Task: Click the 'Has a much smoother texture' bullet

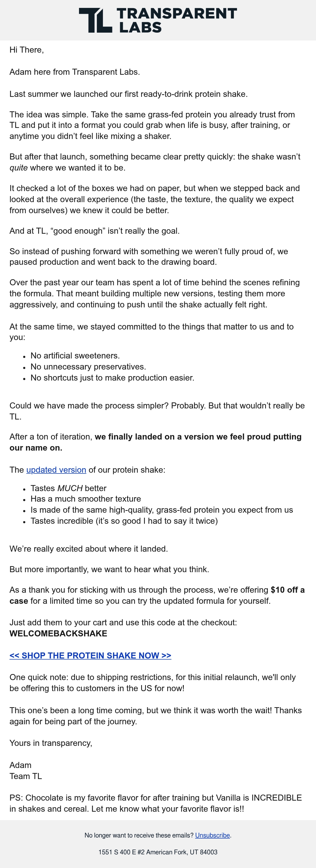Action: click(x=86, y=499)
